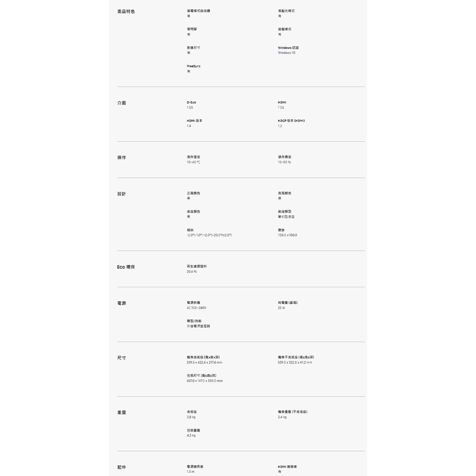Click the 電源 section heading
Viewport: 476px width, 476px height.
tap(122, 303)
